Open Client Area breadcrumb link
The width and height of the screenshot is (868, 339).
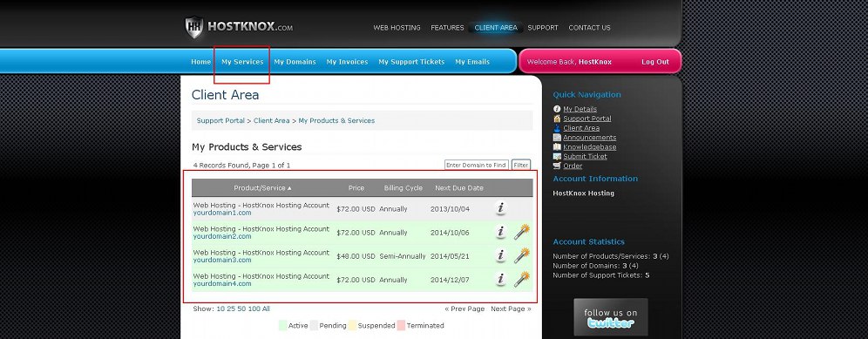pyautogui.click(x=272, y=121)
